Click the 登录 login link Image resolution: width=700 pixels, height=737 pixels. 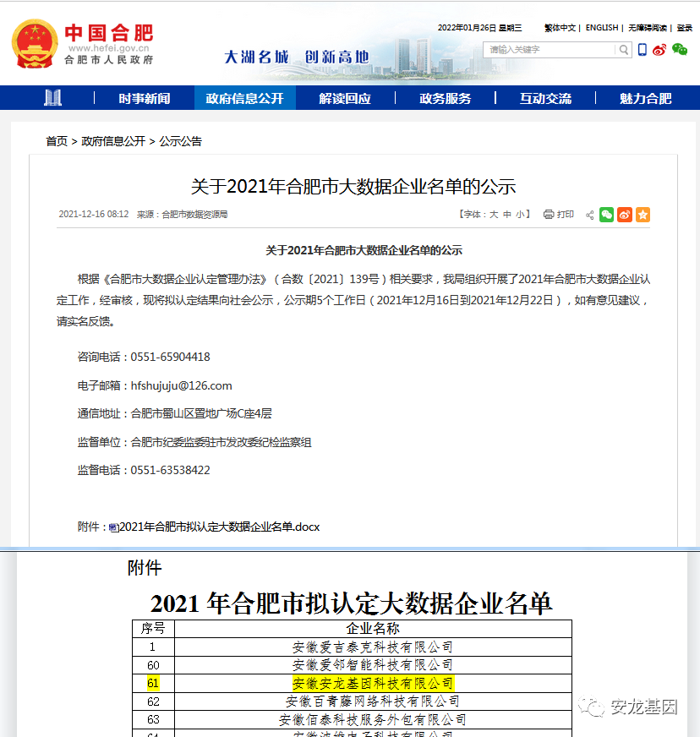pyautogui.click(x=685, y=28)
